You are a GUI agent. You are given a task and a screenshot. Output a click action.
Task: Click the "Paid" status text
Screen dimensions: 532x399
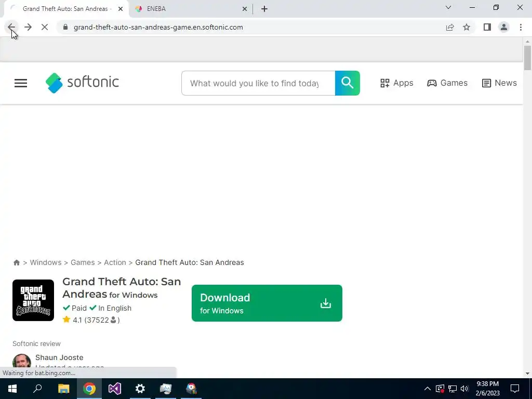pyautogui.click(x=79, y=308)
